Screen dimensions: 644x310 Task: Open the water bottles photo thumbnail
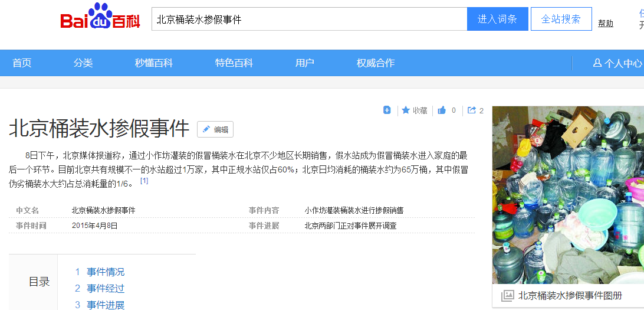(x=568, y=195)
